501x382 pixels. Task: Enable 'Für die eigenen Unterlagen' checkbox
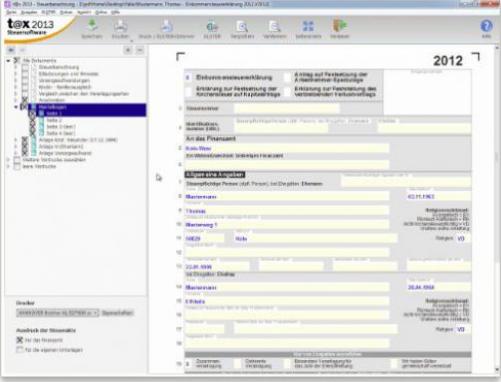coord(20,350)
